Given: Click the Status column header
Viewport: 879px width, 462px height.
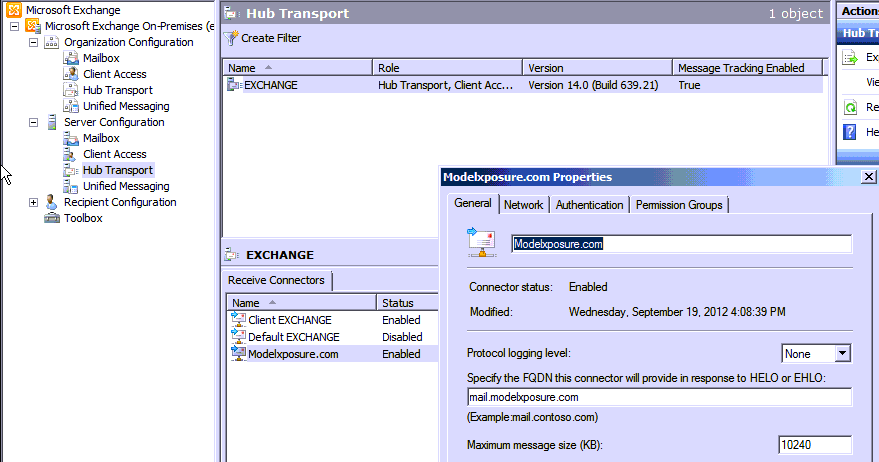Looking at the screenshot, I should coord(408,303).
